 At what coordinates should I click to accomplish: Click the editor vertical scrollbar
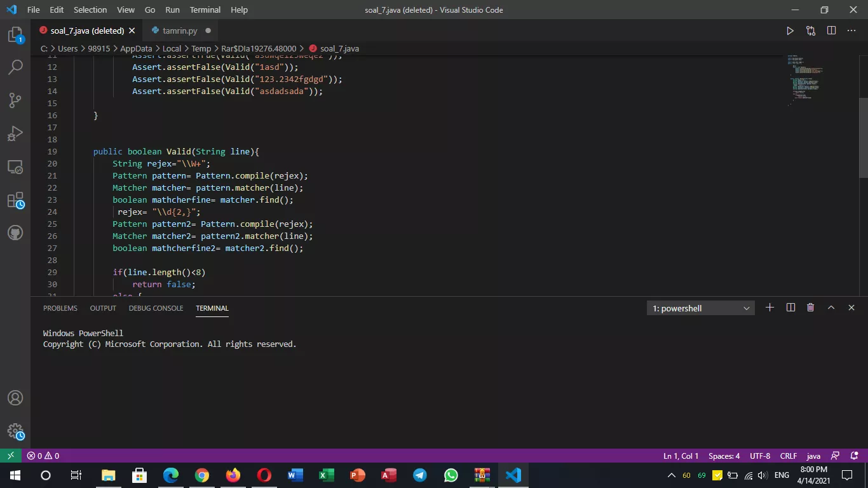[864, 138]
